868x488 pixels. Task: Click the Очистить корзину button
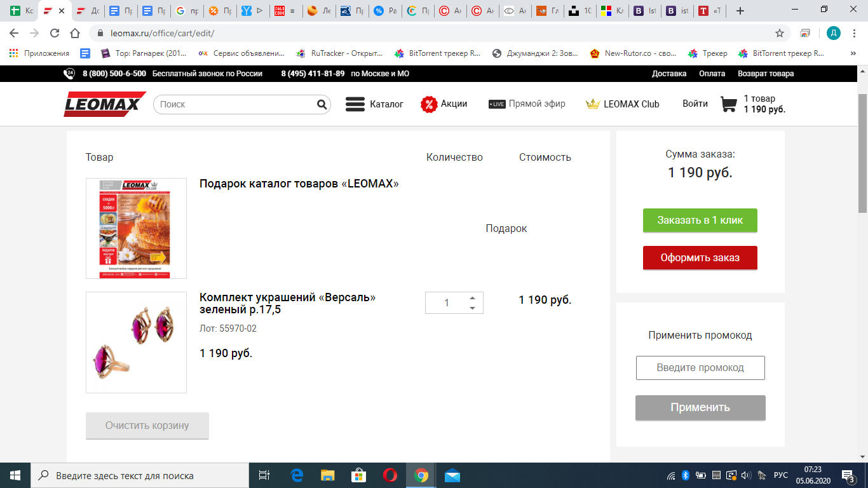(x=147, y=425)
